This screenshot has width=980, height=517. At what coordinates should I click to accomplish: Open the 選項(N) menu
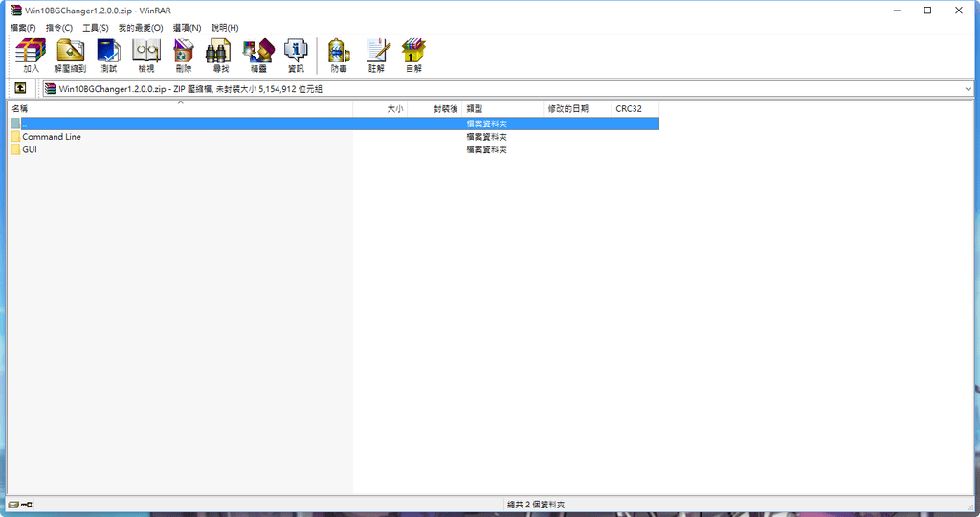[x=187, y=28]
